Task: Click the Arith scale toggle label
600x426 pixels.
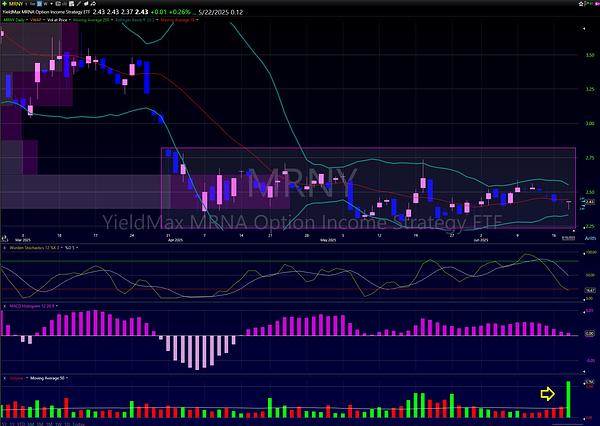Action: point(590,238)
